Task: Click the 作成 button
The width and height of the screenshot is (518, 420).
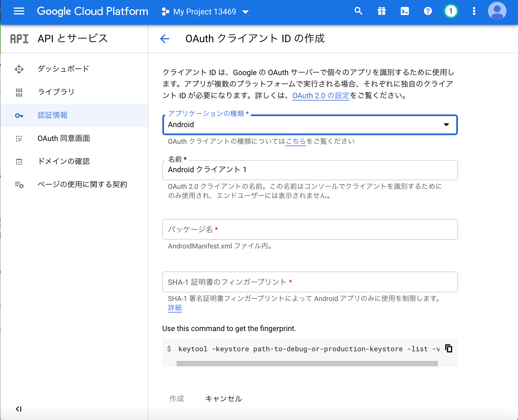Action: click(176, 399)
